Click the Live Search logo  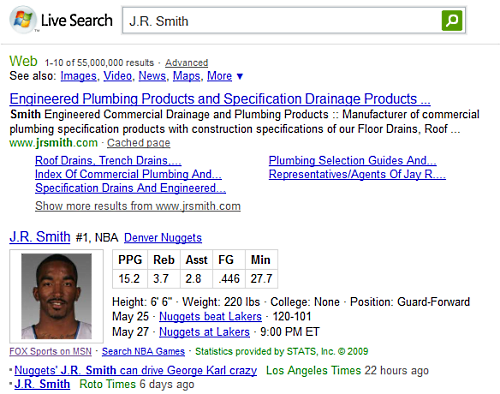(61, 20)
